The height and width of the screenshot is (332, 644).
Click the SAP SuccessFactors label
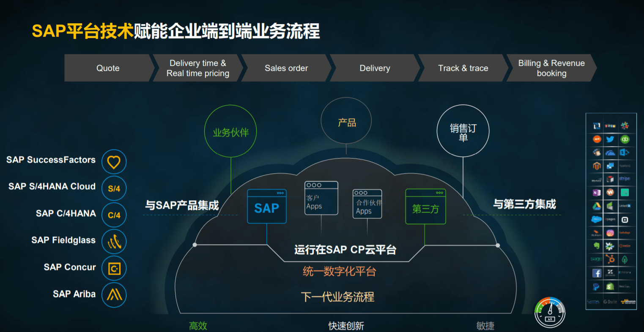tap(51, 160)
